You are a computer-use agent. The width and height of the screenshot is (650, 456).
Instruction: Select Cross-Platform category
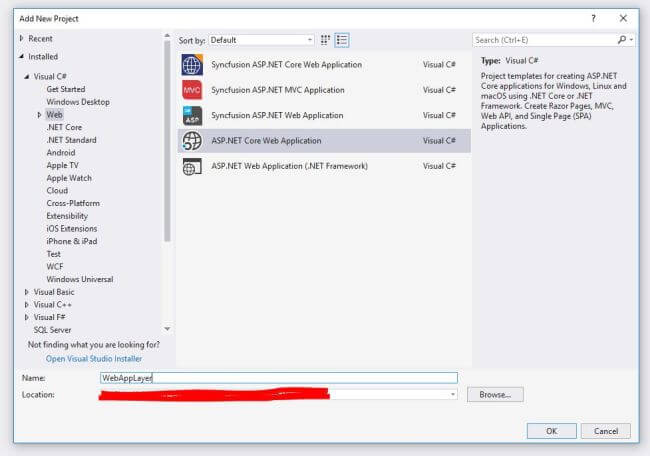click(73, 203)
